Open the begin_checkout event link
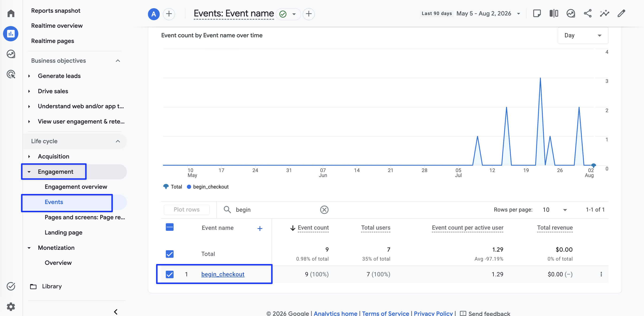The image size is (644, 316). (223, 274)
